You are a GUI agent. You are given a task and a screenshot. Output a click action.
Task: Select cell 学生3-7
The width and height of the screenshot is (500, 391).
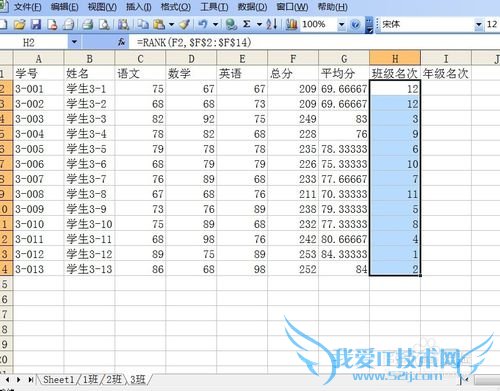pyautogui.click(x=89, y=179)
